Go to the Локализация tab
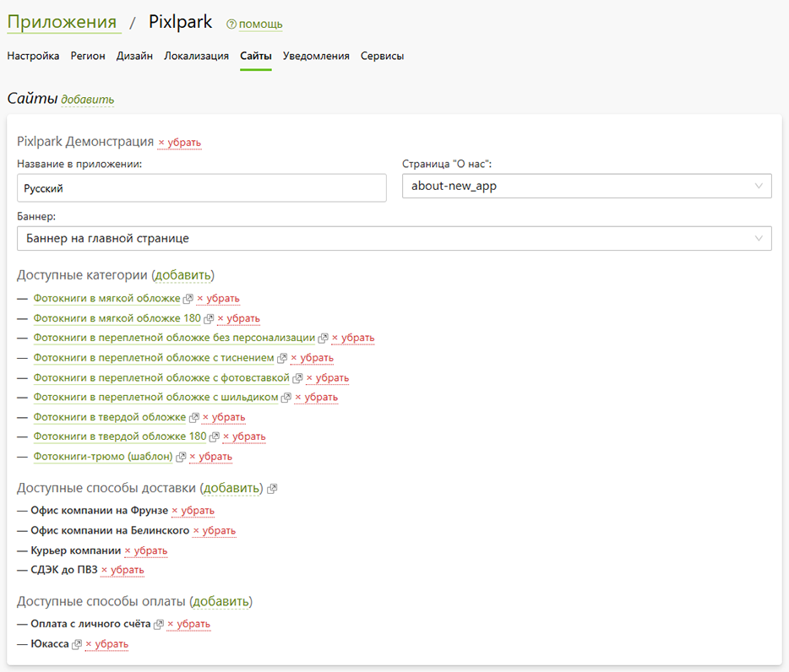This screenshot has height=672, width=789. 196,56
